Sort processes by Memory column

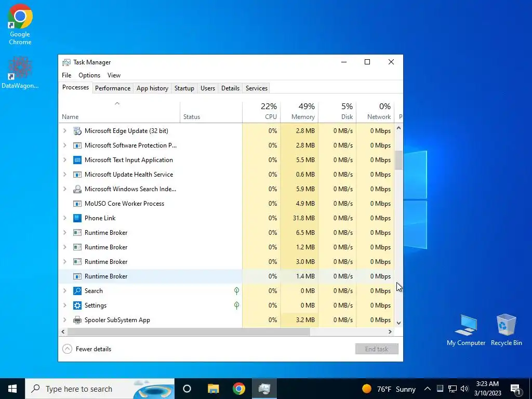click(299, 112)
